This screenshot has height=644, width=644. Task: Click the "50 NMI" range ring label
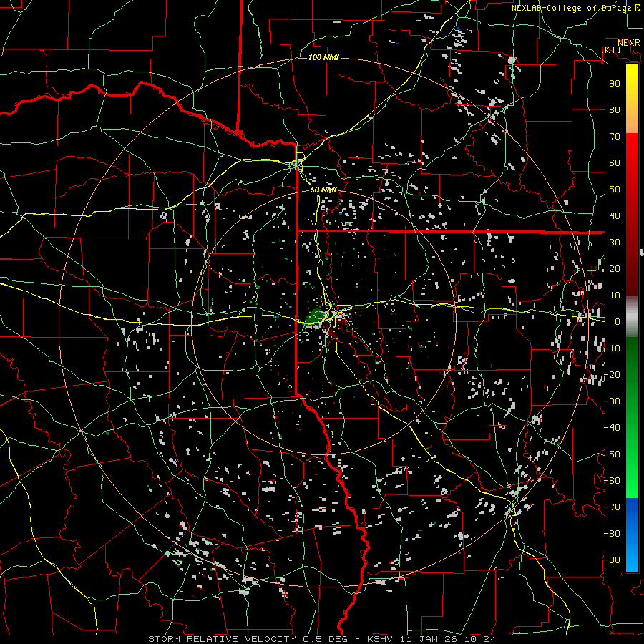[323, 190]
